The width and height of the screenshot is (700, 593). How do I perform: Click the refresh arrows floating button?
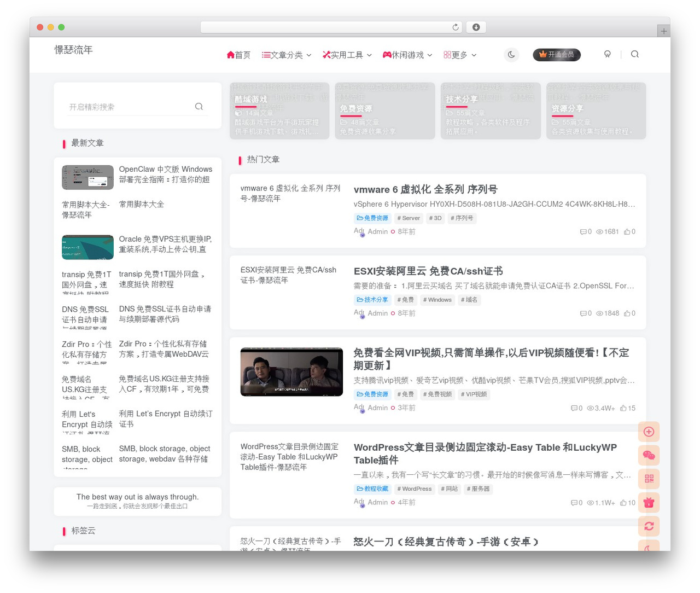pyautogui.click(x=649, y=526)
